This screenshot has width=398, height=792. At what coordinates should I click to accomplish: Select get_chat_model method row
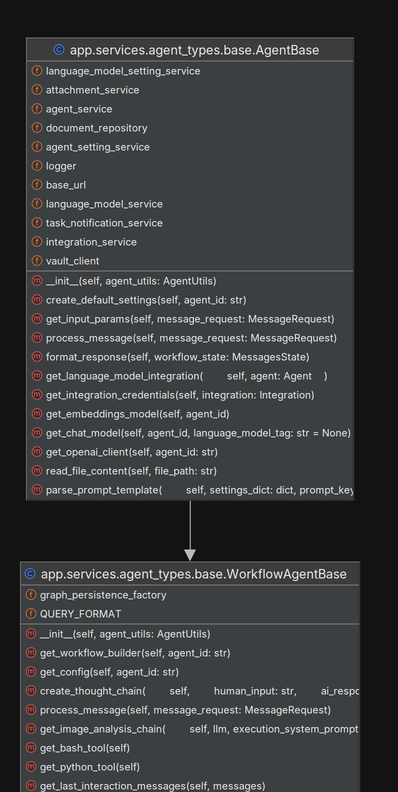pyautogui.click(x=190, y=433)
